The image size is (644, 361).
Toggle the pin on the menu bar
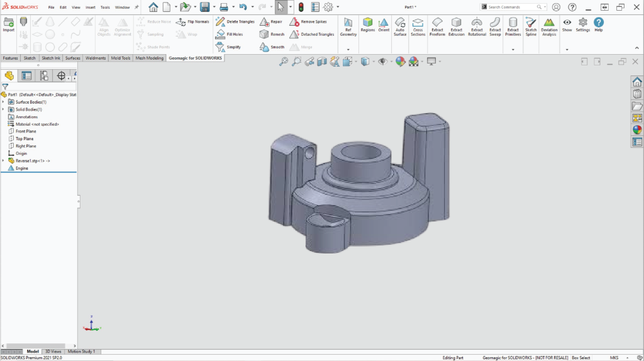pyautogui.click(x=136, y=7)
